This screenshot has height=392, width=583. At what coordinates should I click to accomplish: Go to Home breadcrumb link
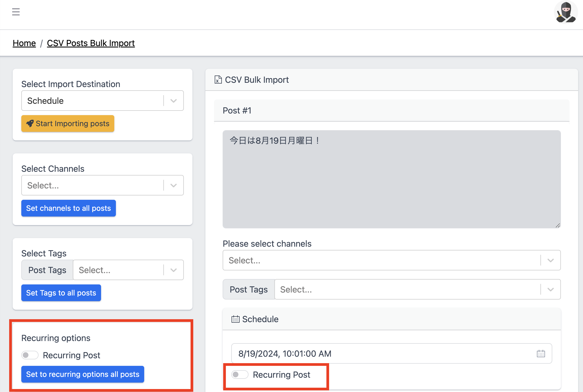click(24, 43)
